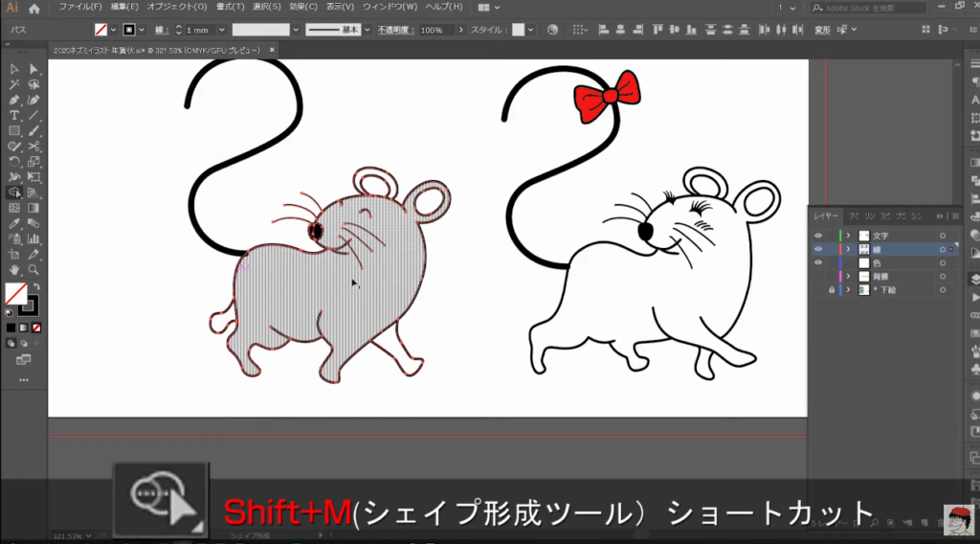Open the stroke weight dropdown

[x=221, y=30]
